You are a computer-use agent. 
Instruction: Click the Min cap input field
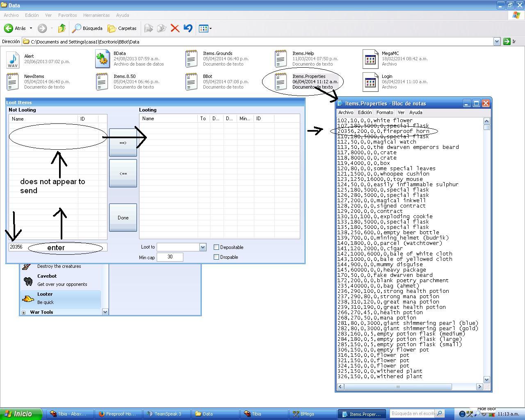pos(169,257)
